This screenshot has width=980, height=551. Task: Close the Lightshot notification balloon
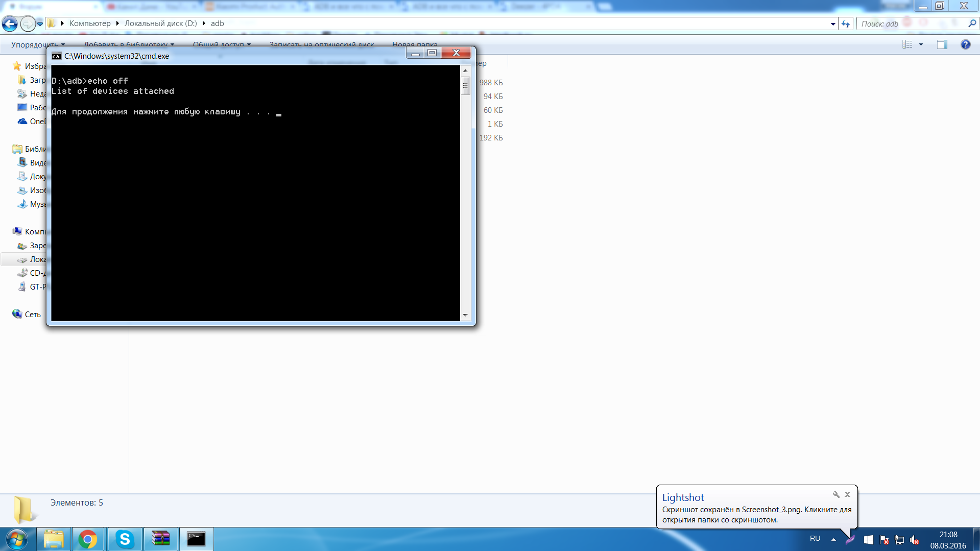coord(847,494)
